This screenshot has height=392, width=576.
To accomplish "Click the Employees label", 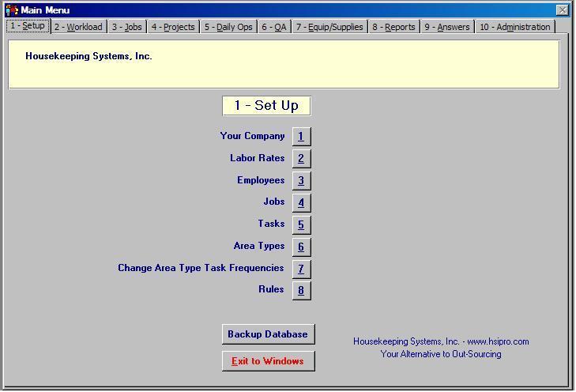I will point(261,180).
